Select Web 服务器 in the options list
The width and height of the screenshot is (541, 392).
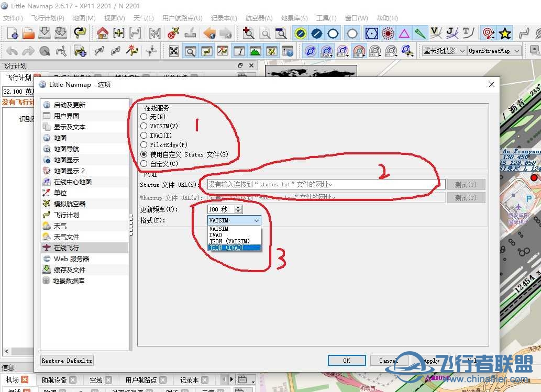(x=84, y=259)
